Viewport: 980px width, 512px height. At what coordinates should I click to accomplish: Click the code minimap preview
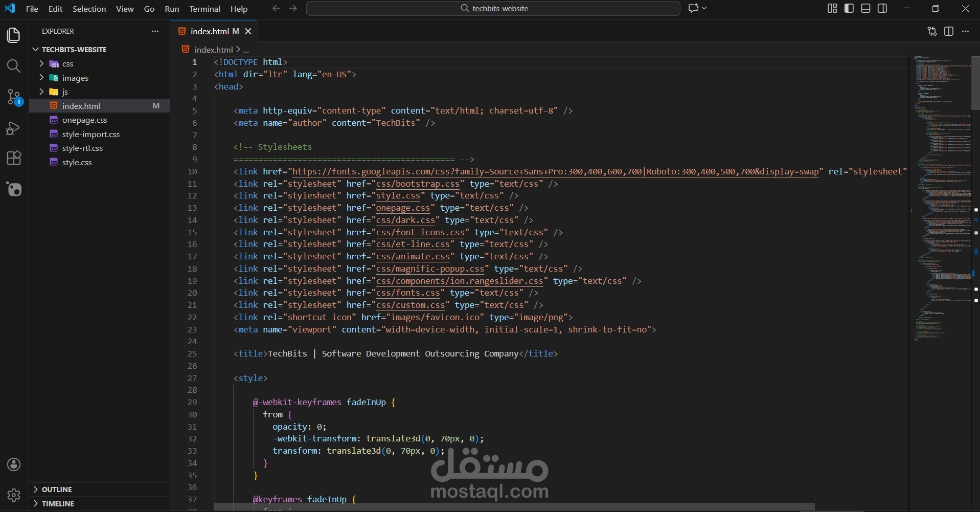coord(942,198)
